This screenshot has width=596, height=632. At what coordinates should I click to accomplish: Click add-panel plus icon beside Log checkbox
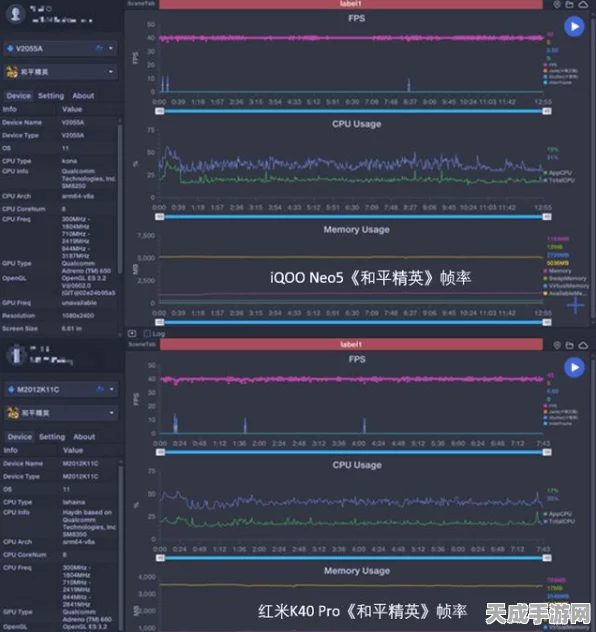(x=132, y=333)
